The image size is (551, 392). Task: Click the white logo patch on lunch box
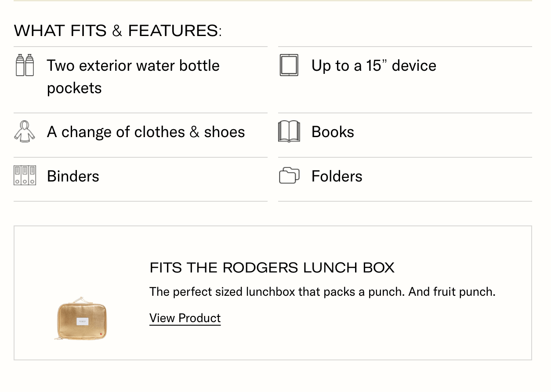[x=82, y=321]
